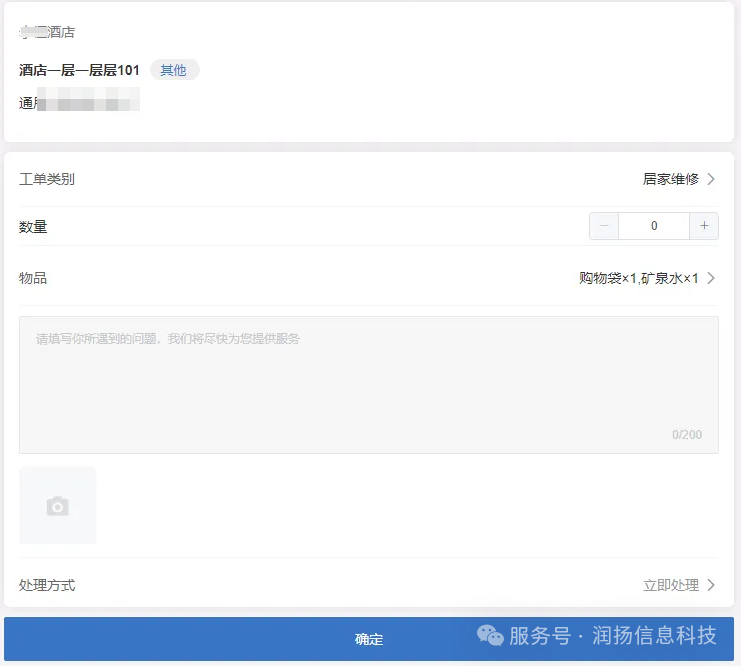The width and height of the screenshot is (741, 666).
Task: Open the 购物袋×1,矿泉水×1 item selection
Action: tap(638, 278)
